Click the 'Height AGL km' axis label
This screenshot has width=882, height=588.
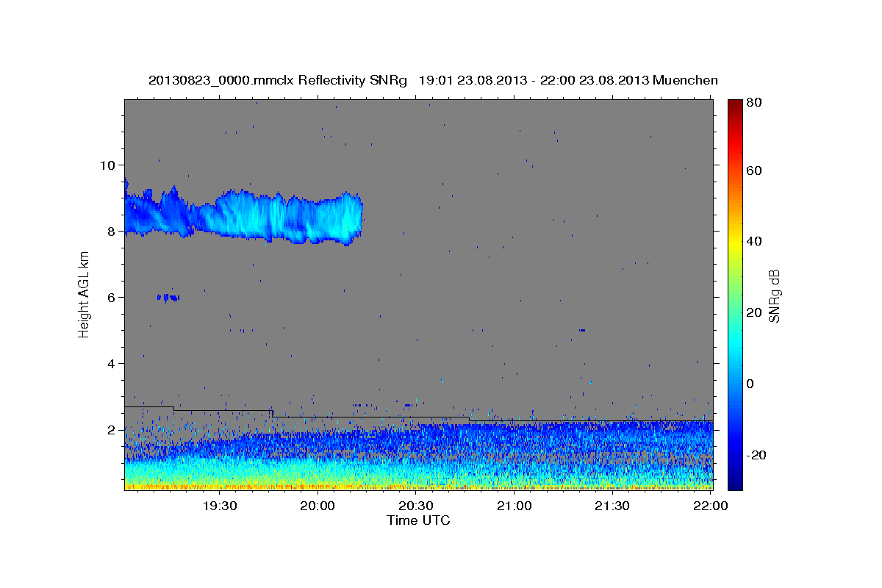(x=85, y=294)
